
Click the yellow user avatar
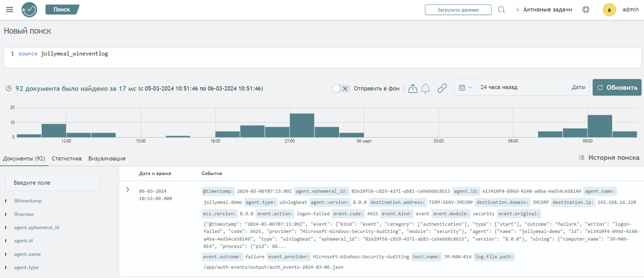[609, 10]
